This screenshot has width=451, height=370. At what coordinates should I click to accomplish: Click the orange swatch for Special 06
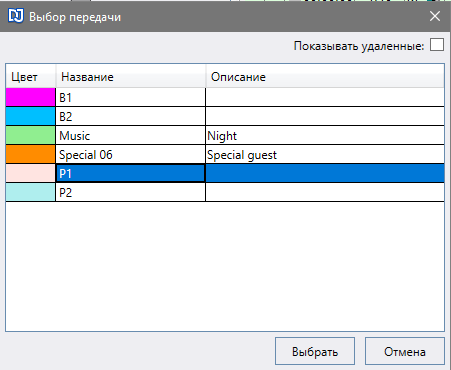tap(30, 154)
